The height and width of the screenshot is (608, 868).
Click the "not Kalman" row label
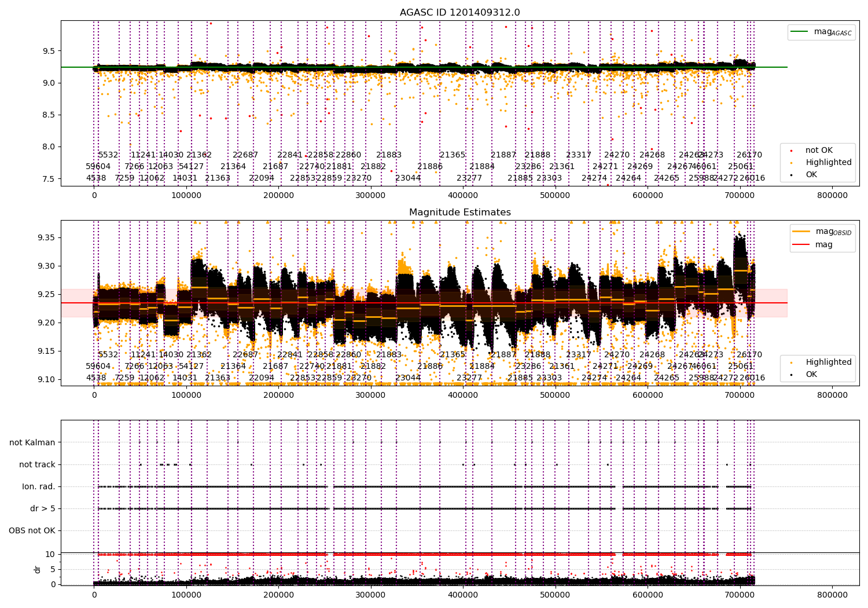pyautogui.click(x=32, y=442)
